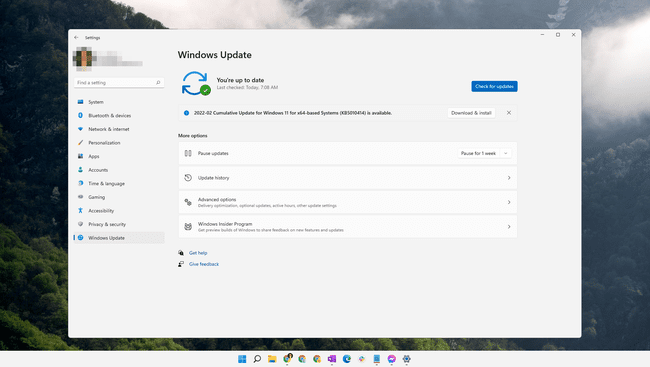This screenshot has height=367, width=650.
Task: Open Messenger from taskbar
Action: (391, 359)
